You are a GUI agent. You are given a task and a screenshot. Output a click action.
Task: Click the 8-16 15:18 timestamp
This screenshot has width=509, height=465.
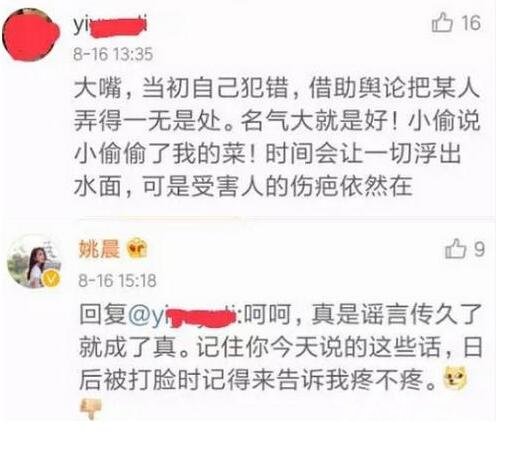117,280
